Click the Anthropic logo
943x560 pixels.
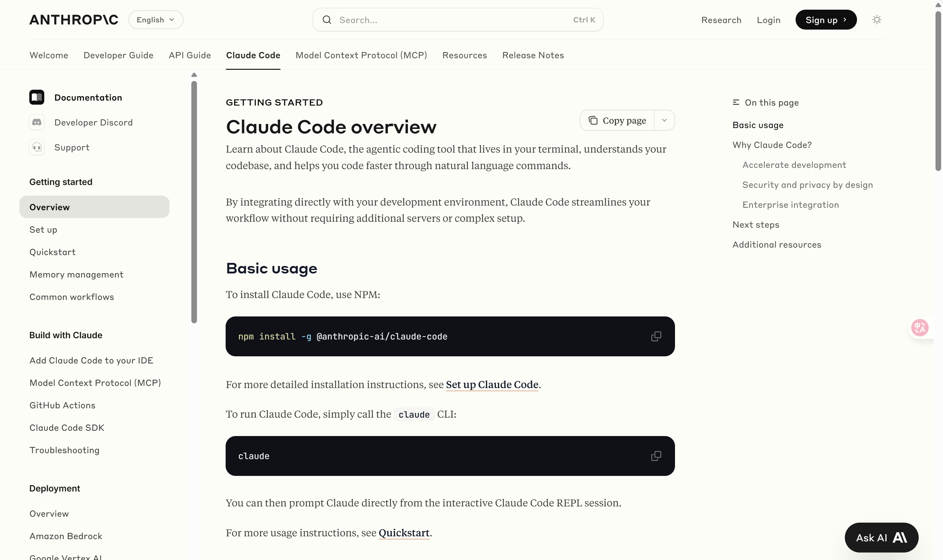click(x=74, y=20)
